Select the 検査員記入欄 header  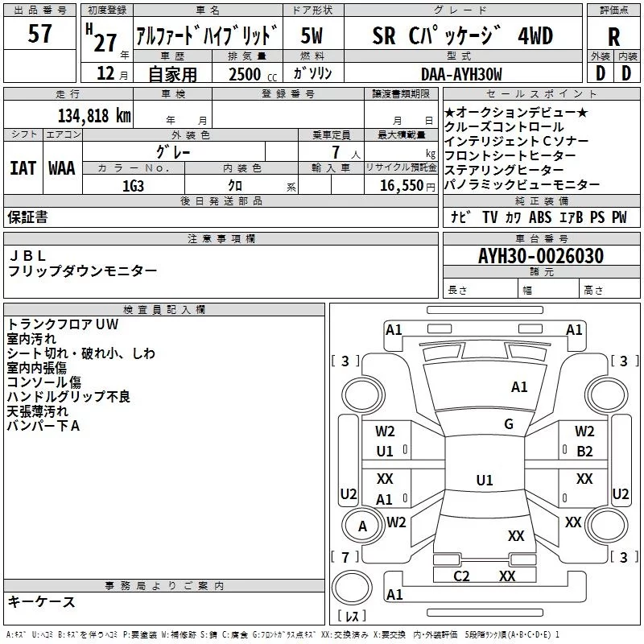(x=164, y=310)
